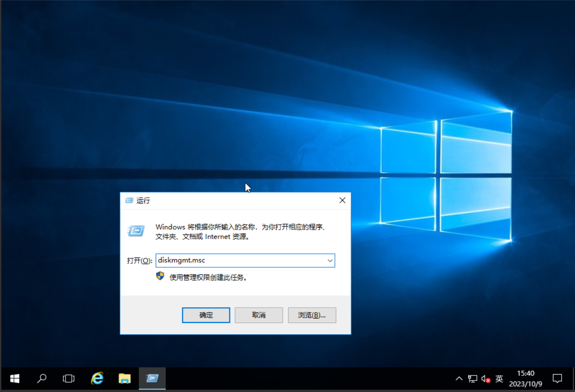Click the muted volume tray icon

486,379
